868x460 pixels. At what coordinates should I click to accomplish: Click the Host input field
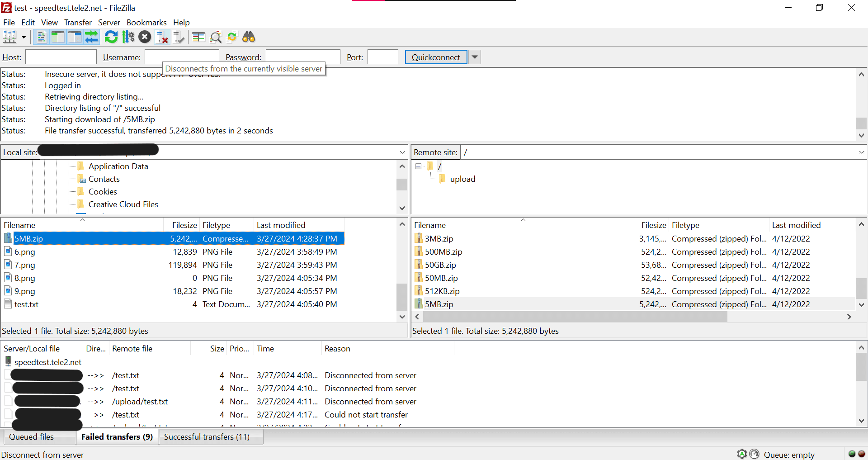[x=61, y=57]
